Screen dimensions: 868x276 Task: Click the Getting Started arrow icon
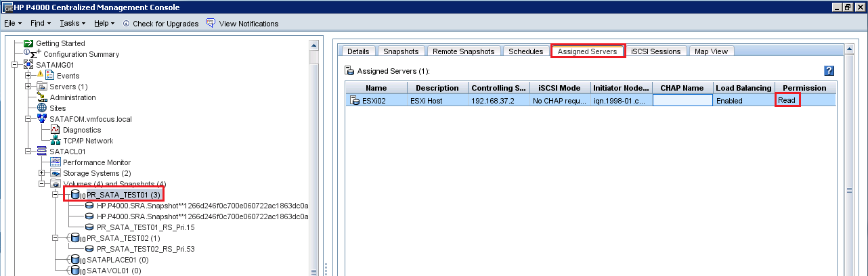(x=28, y=43)
